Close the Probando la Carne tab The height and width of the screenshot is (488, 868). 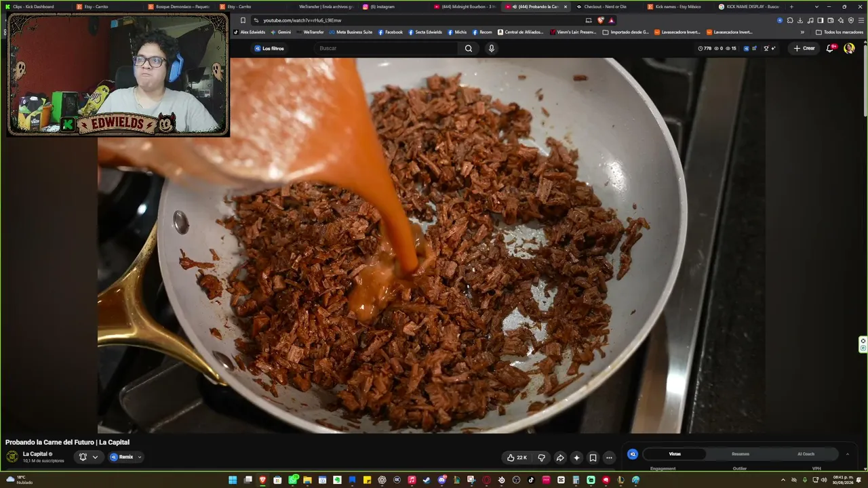coord(566,7)
